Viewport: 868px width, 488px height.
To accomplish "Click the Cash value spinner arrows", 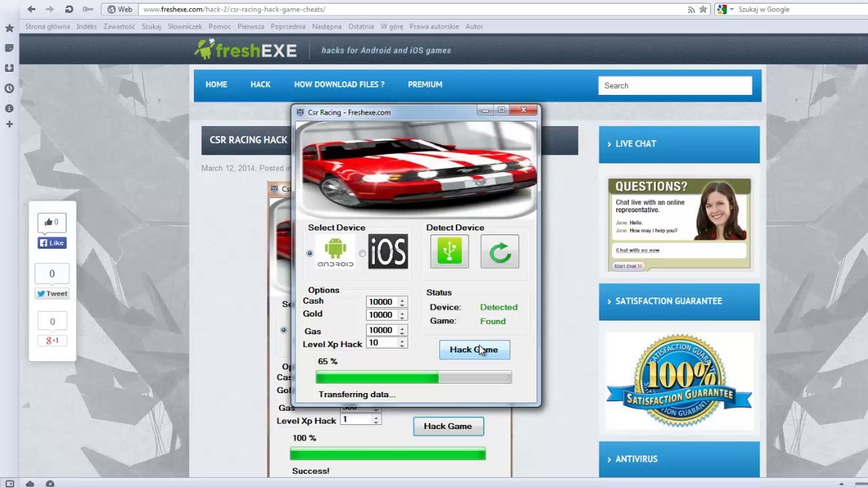I will tap(402, 302).
